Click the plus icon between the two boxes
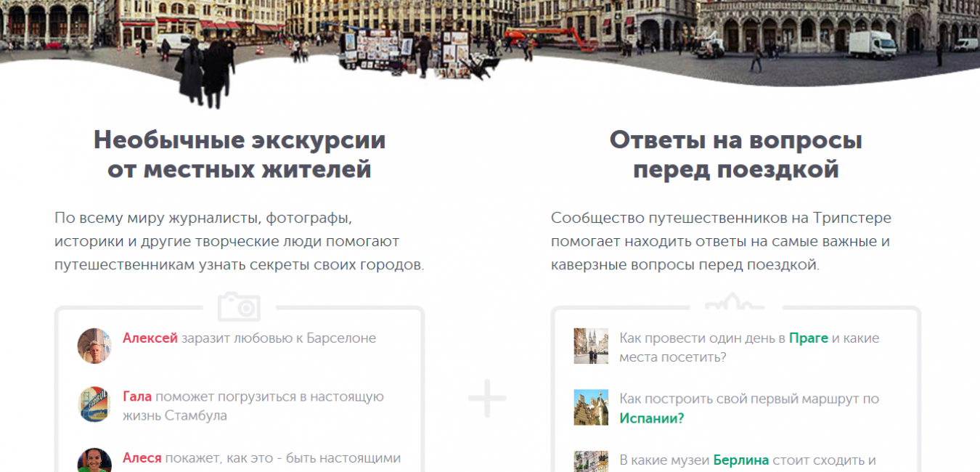980x472 pixels. 487,398
